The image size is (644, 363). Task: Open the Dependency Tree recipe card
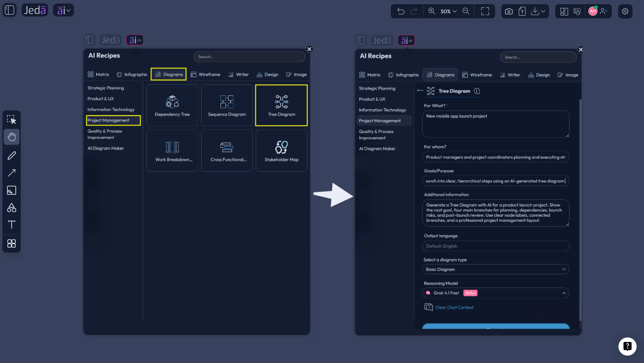[x=172, y=105]
